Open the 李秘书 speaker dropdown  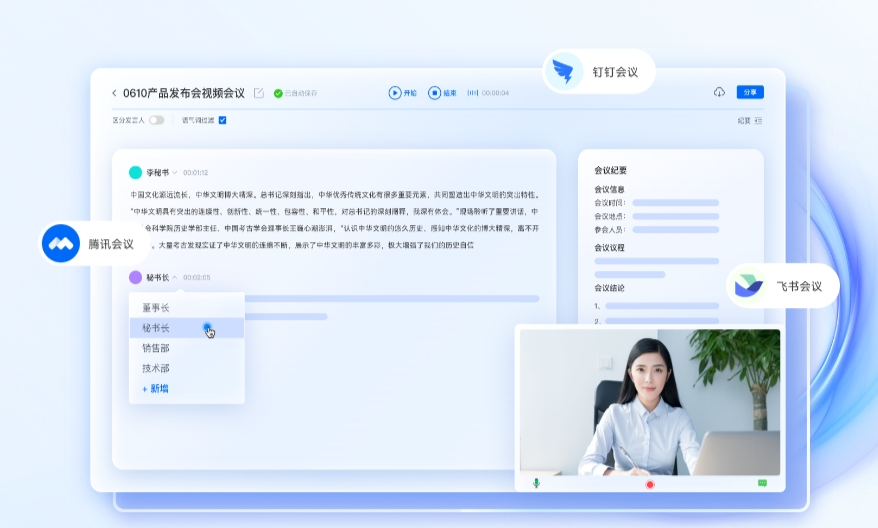[x=174, y=172]
